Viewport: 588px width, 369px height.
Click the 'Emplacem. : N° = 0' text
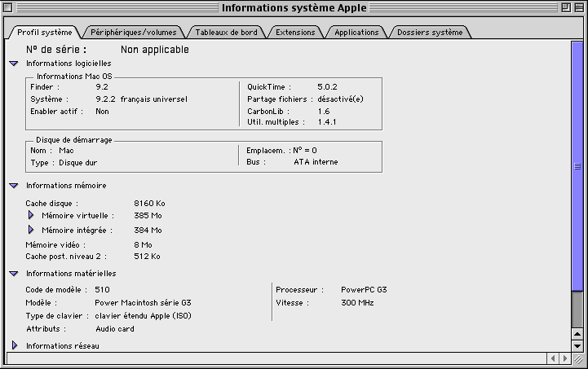tap(281, 151)
